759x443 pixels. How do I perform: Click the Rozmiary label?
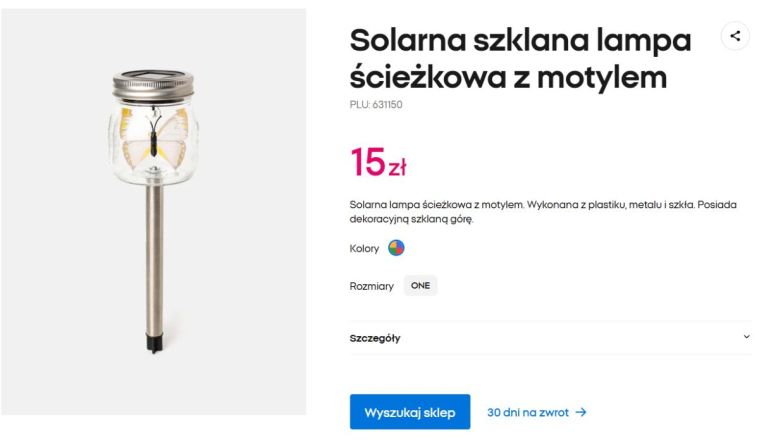coord(371,286)
